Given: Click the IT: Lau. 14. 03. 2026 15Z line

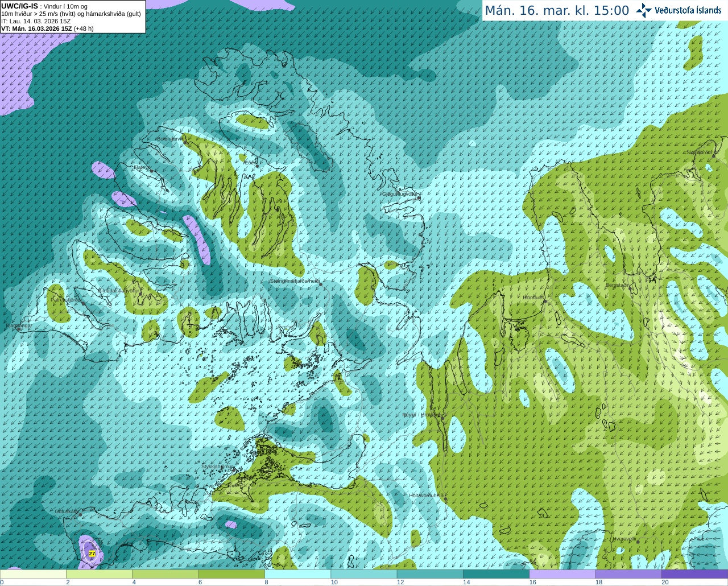Looking at the screenshot, I should [36, 21].
